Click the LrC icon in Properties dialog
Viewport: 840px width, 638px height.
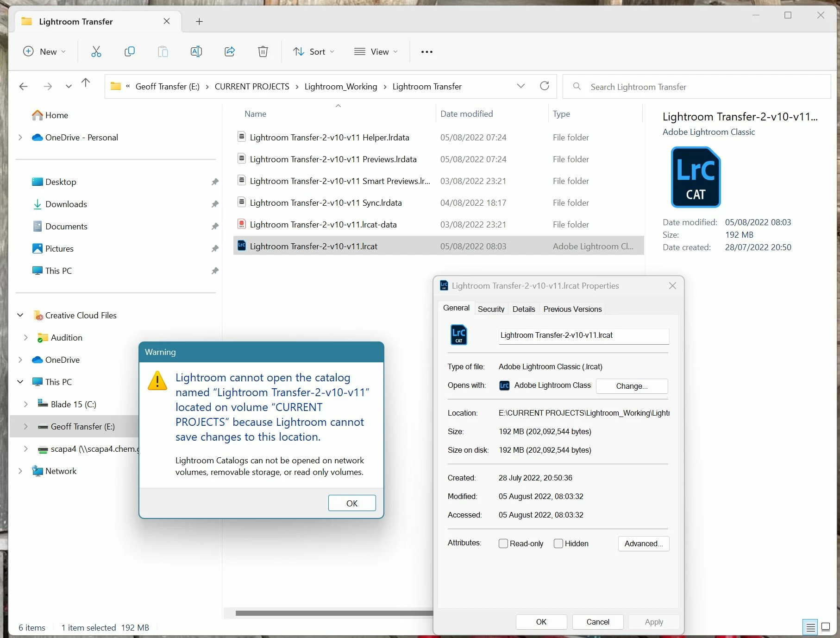coord(459,335)
